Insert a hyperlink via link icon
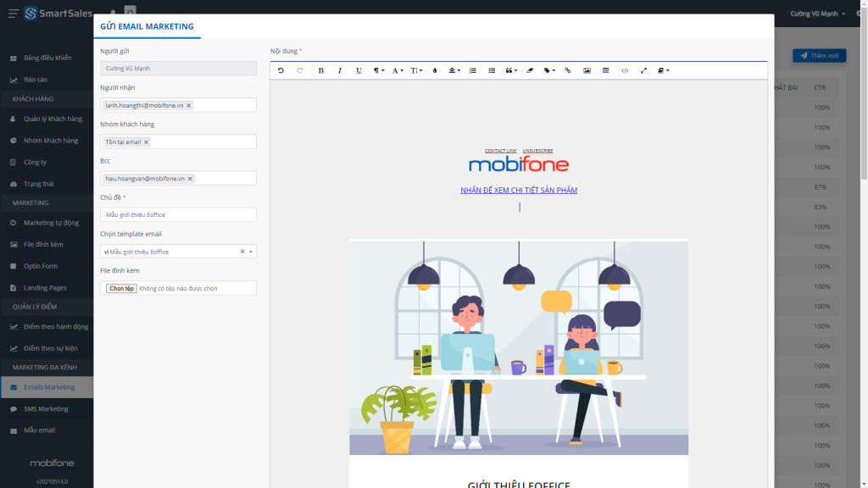Image resolution: width=868 pixels, height=488 pixels. pyautogui.click(x=567, y=70)
